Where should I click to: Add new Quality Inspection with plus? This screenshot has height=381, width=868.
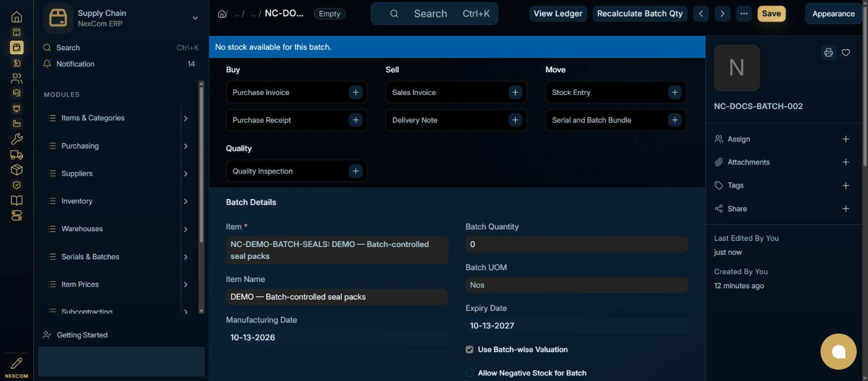[x=355, y=171]
